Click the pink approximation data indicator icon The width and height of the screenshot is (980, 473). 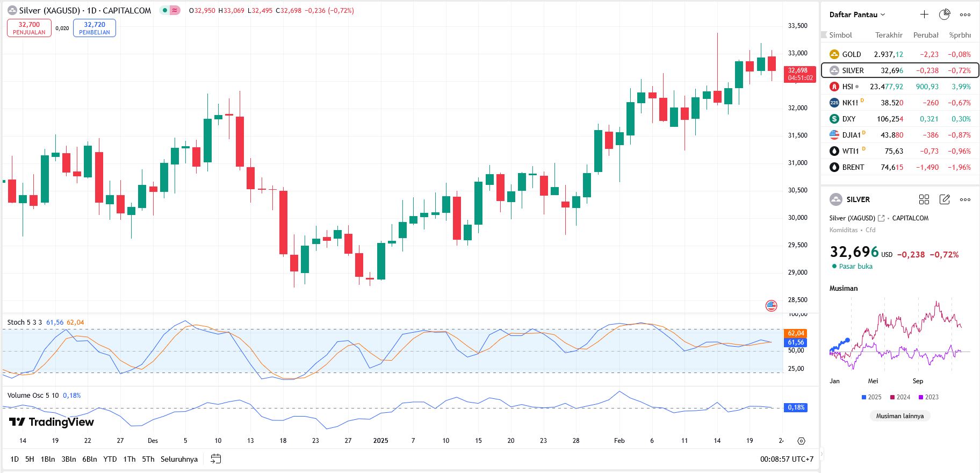pyautogui.click(x=175, y=11)
